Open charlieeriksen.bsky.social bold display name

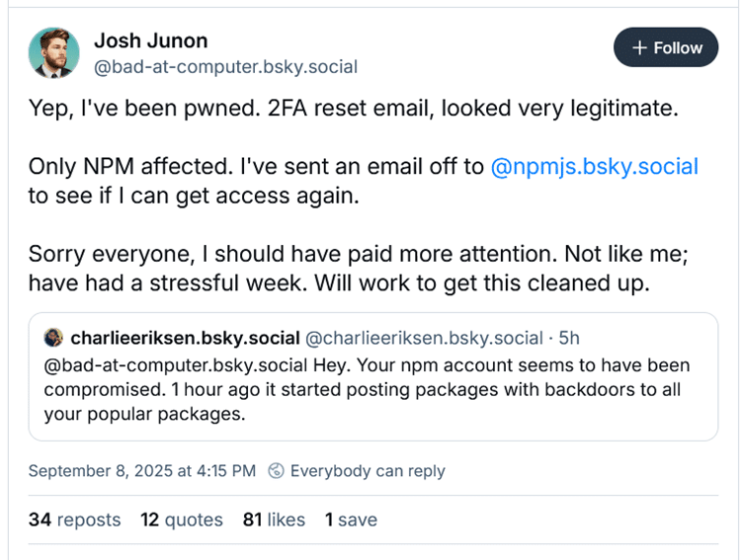point(184,338)
